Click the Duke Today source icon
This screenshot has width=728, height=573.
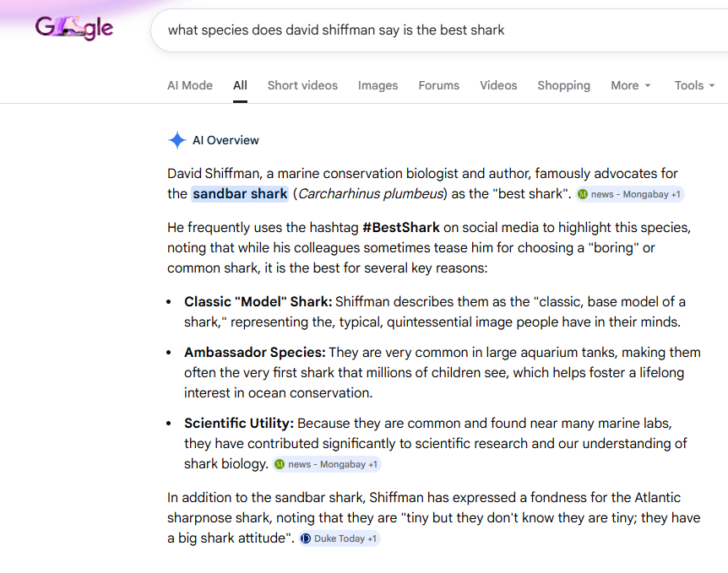pyautogui.click(x=306, y=538)
